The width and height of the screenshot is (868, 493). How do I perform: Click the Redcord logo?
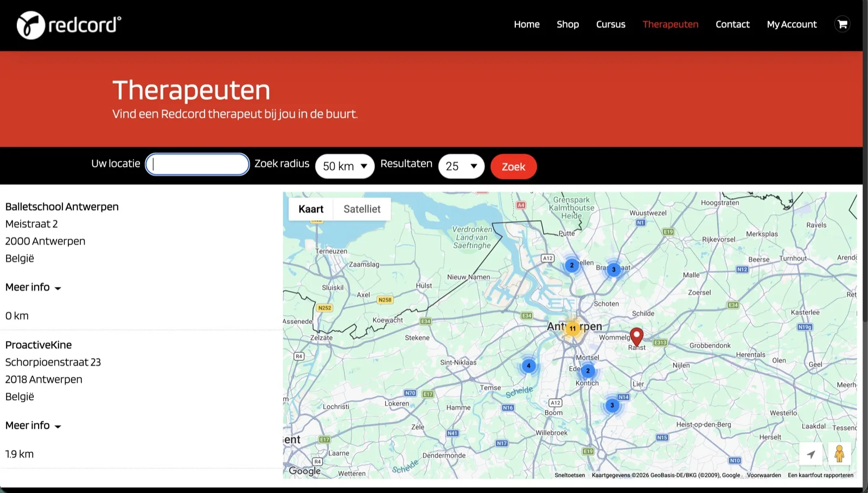tap(69, 25)
